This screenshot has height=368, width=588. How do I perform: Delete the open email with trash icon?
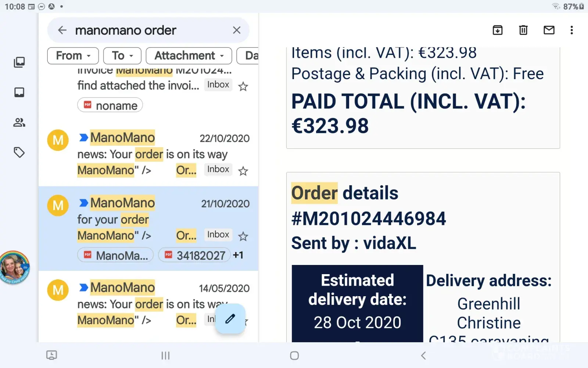523,30
